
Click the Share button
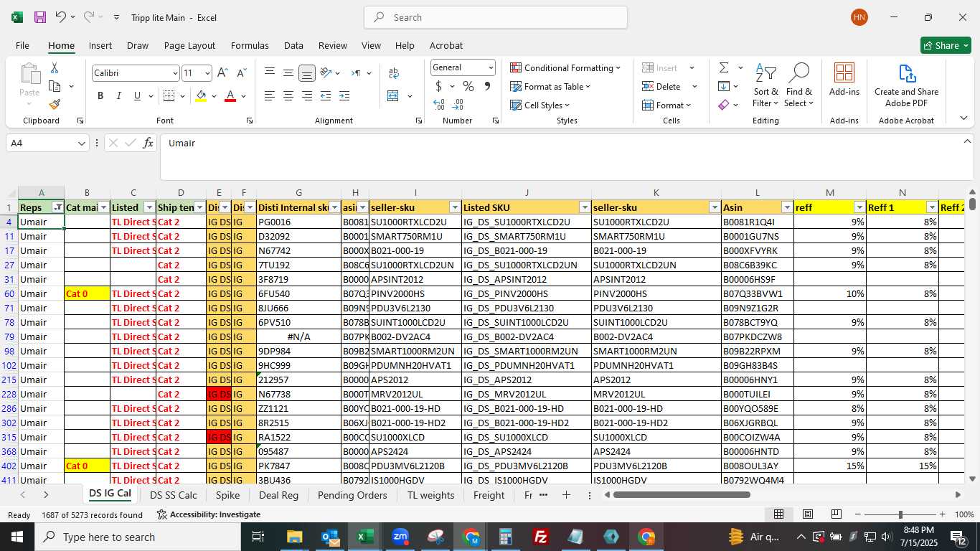(x=946, y=45)
